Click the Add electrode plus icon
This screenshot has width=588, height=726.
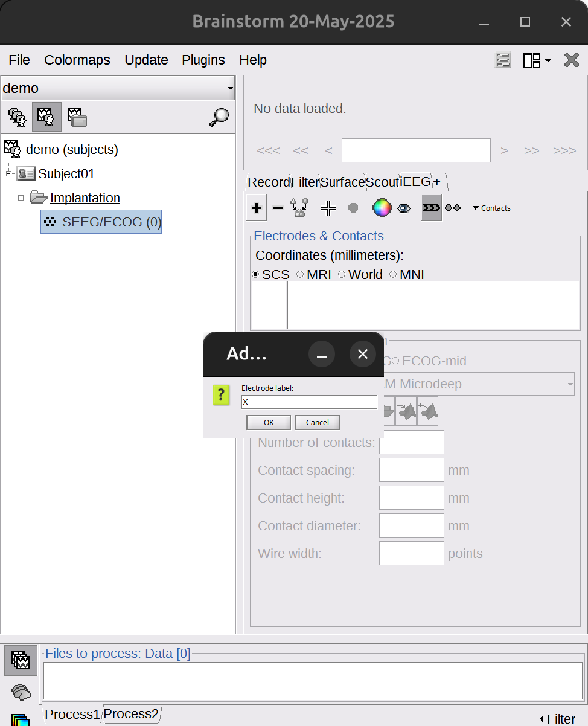(257, 208)
